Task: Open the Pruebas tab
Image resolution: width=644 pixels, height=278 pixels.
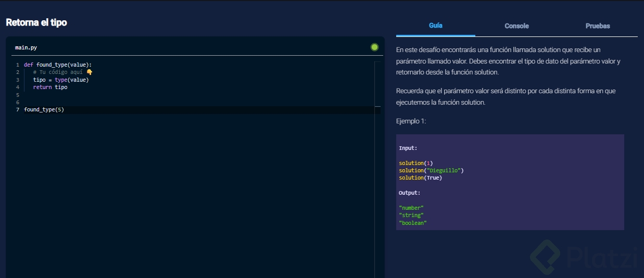Action: (598, 26)
